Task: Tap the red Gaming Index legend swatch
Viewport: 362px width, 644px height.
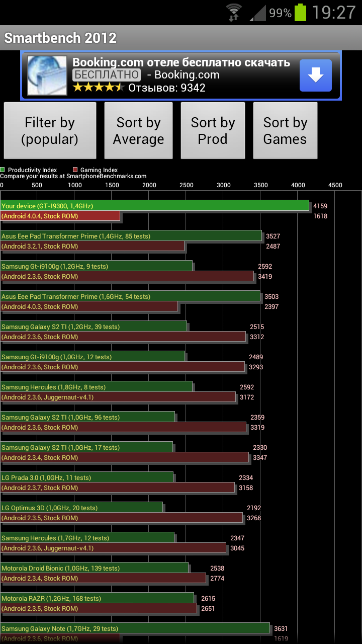Action: click(75, 170)
